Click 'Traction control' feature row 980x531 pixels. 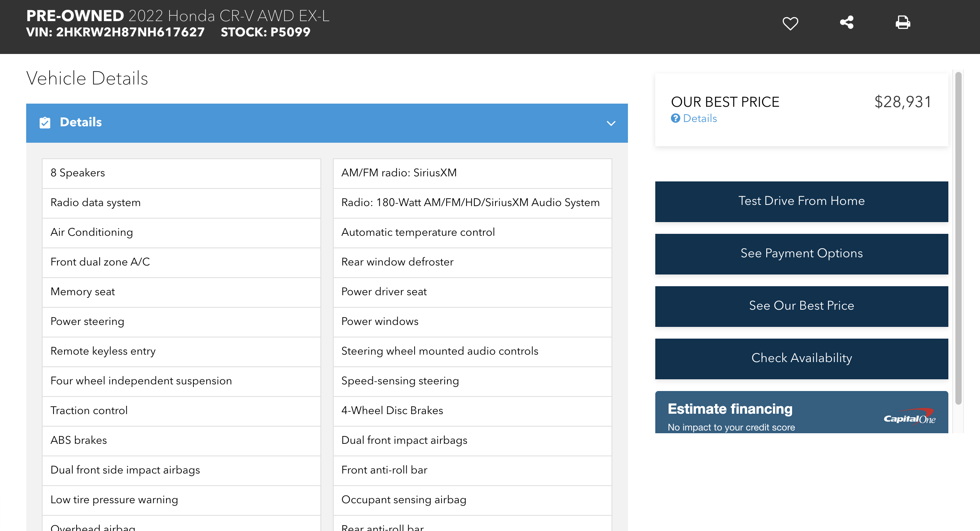coord(181,411)
